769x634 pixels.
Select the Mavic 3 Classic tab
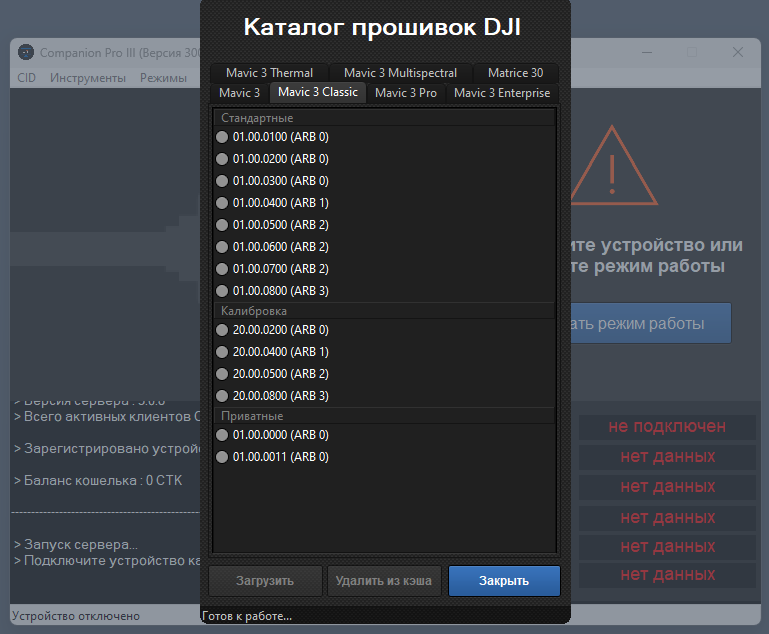(x=318, y=92)
